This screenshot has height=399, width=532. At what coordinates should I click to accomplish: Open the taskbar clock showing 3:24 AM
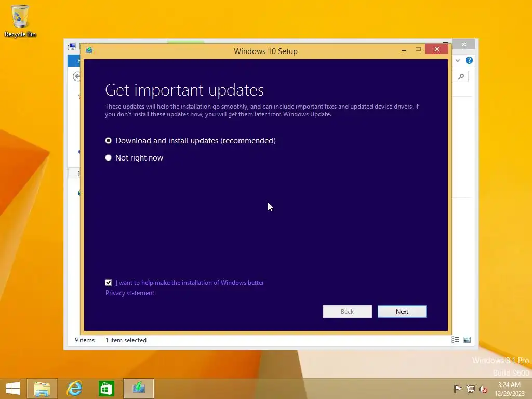pyautogui.click(x=509, y=389)
